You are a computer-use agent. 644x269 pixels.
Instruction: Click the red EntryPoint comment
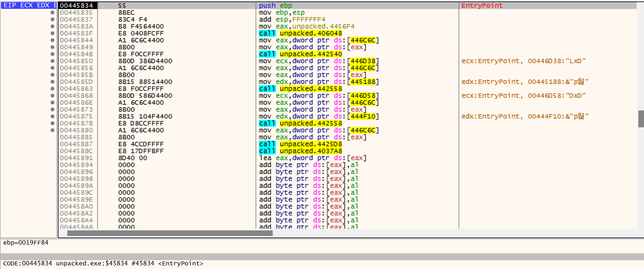point(482,5)
